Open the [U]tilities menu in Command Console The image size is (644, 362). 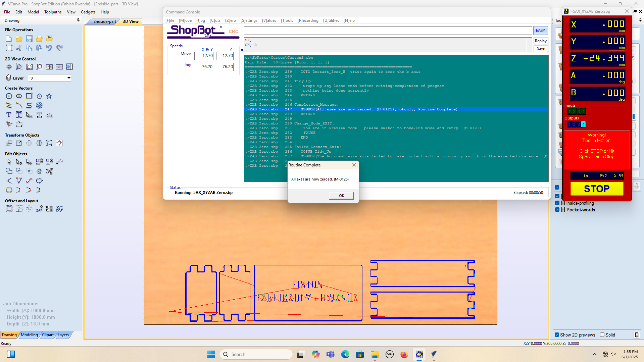pyautogui.click(x=331, y=20)
